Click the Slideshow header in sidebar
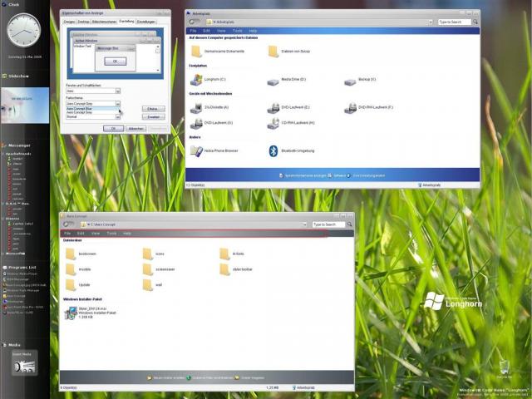Screen dimensions: 532x399 (16, 76)
